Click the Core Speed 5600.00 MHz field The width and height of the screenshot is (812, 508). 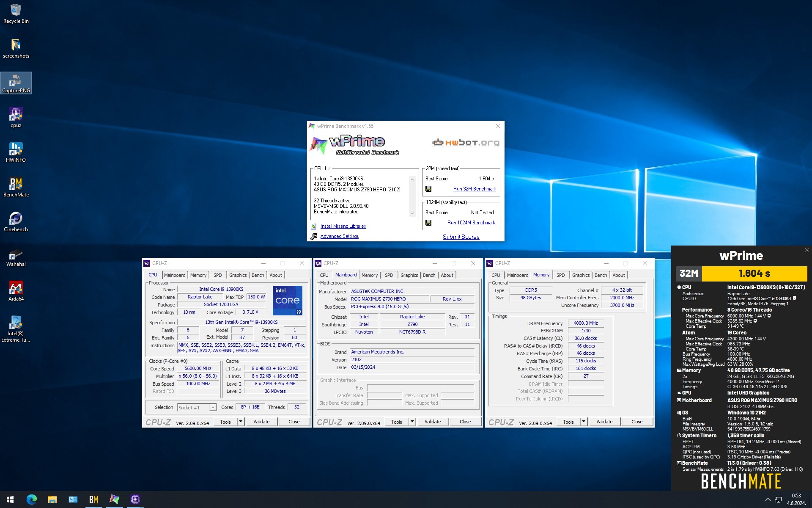(198, 368)
